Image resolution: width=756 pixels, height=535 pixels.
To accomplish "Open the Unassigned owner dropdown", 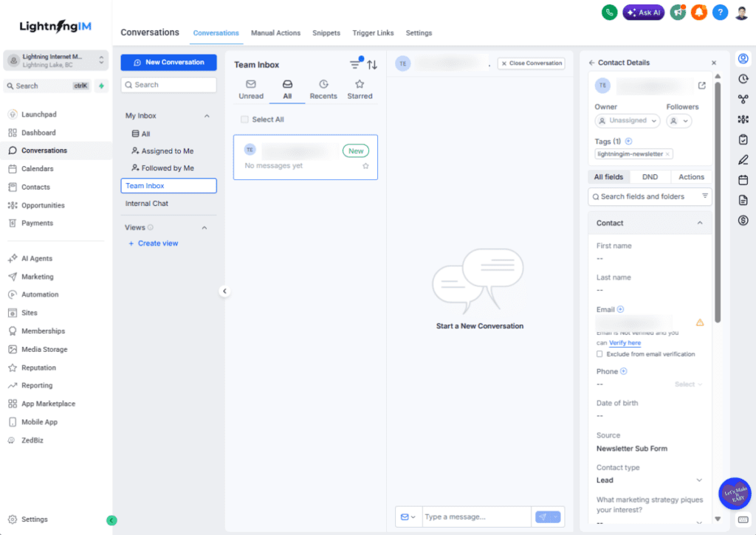I will click(627, 121).
